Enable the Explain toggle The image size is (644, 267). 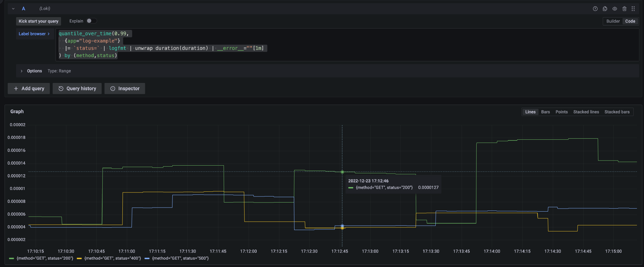pos(91,21)
